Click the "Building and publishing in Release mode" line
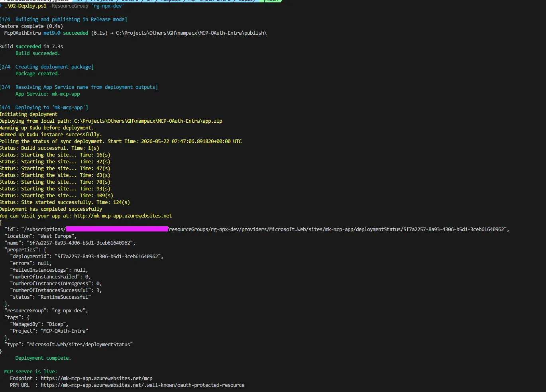 (x=63, y=20)
